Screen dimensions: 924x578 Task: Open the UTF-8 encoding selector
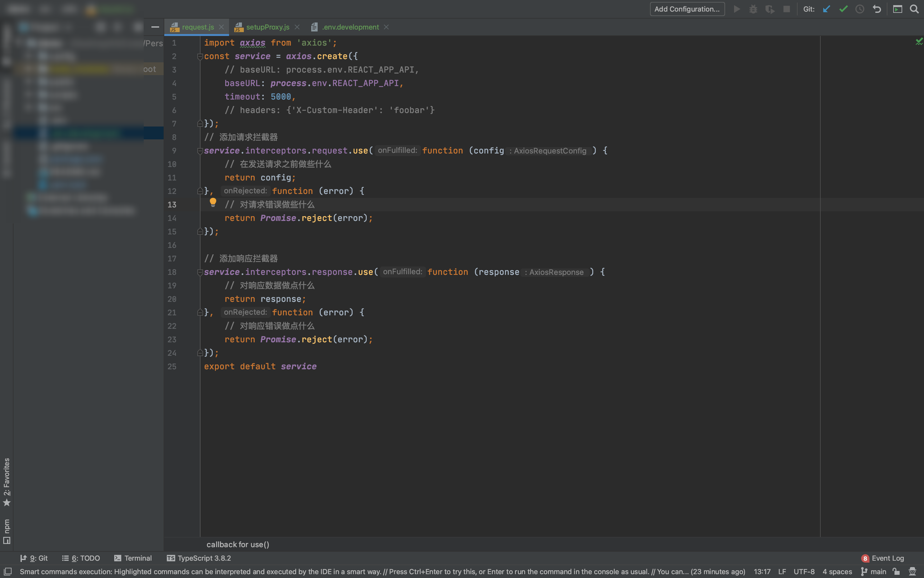[804, 572]
